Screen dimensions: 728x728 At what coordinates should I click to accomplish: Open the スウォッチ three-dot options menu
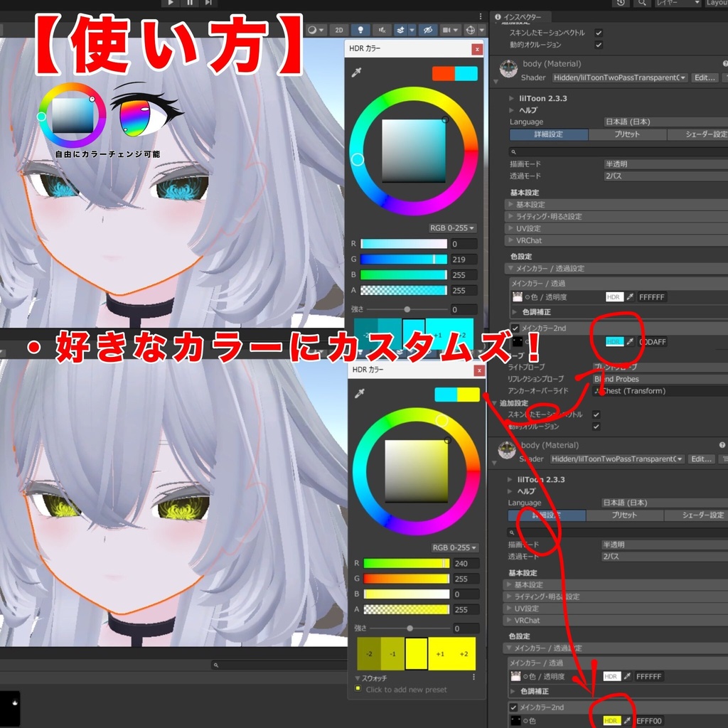click(473, 678)
